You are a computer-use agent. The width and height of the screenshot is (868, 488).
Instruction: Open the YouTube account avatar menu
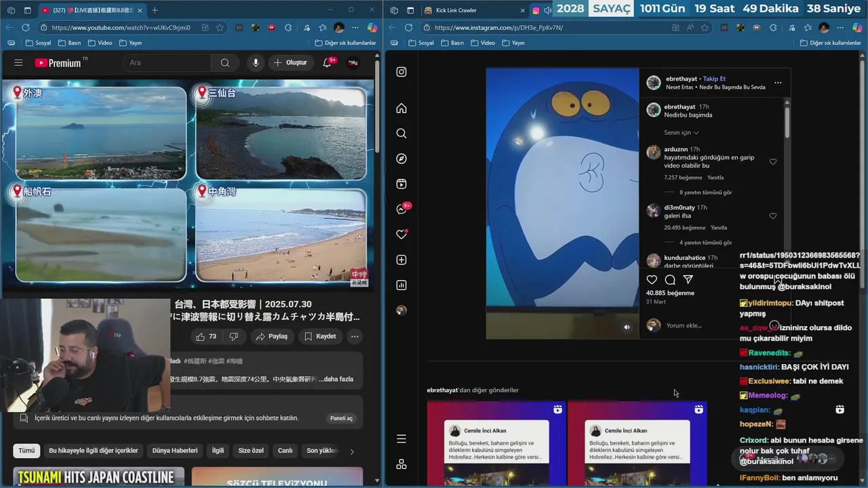pos(353,62)
